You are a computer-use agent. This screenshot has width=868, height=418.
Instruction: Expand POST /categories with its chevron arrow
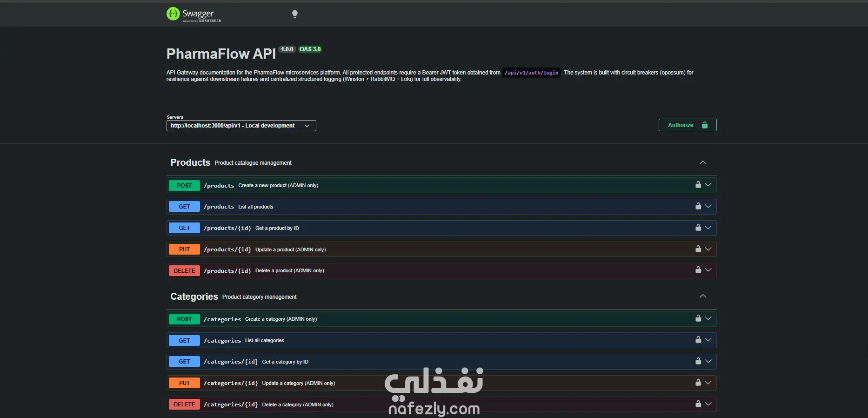[x=708, y=318]
